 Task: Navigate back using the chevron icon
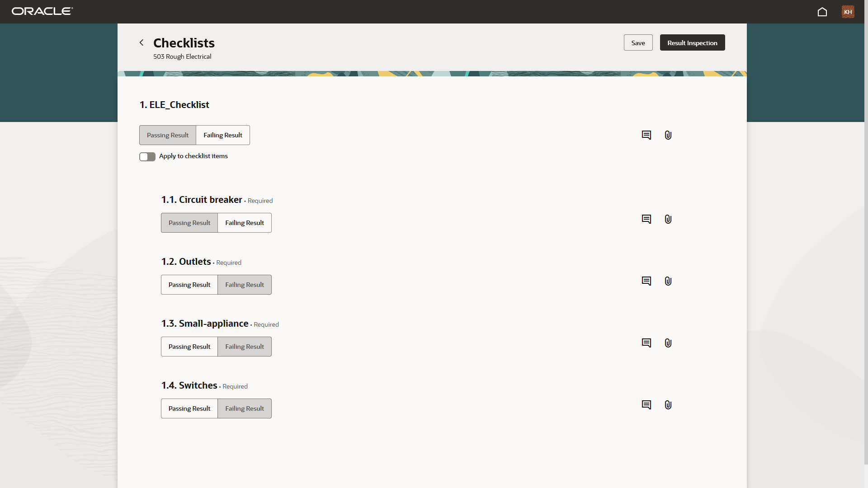142,42
